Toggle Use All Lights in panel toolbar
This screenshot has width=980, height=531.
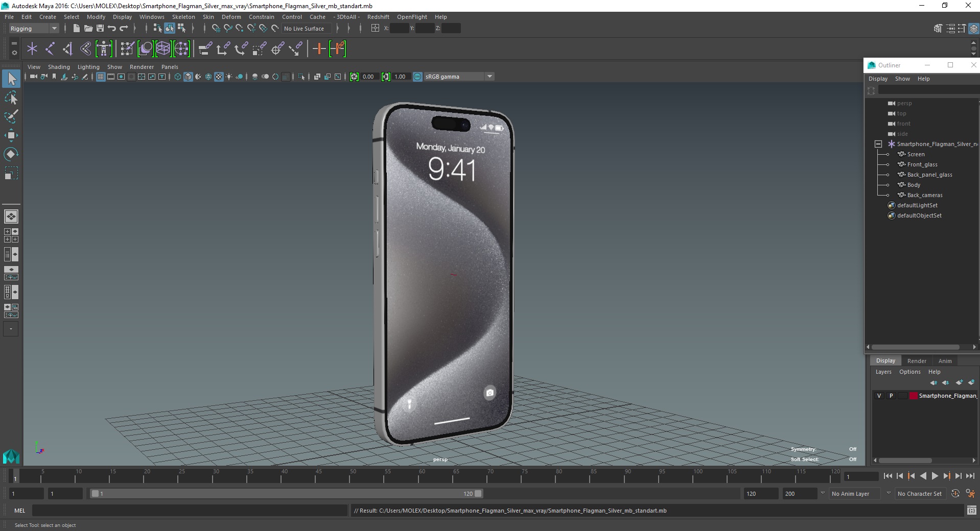(229, 77)
